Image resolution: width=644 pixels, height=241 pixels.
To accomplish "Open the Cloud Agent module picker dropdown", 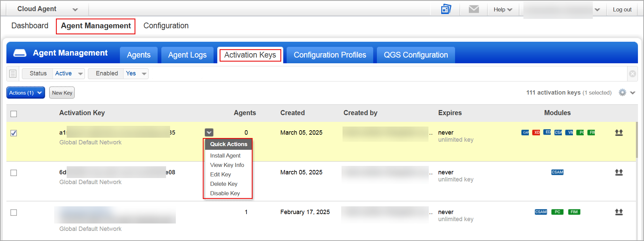I will point(75,9).
